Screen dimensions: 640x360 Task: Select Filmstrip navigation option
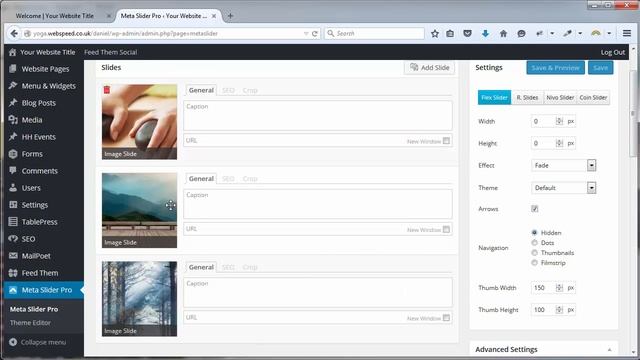[534, 263]
